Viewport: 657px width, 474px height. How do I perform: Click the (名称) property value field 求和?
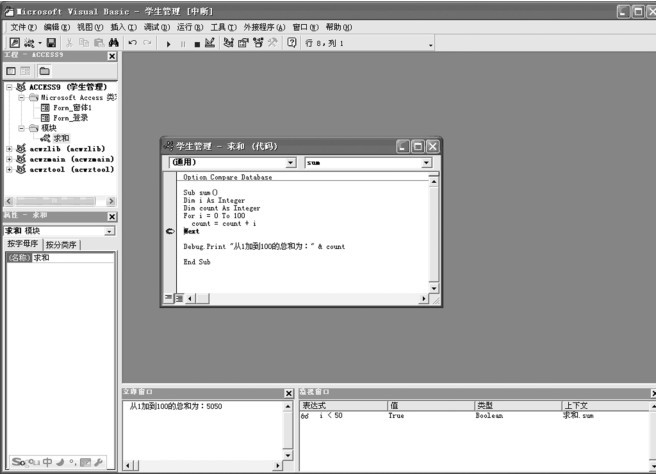[73, 258]
